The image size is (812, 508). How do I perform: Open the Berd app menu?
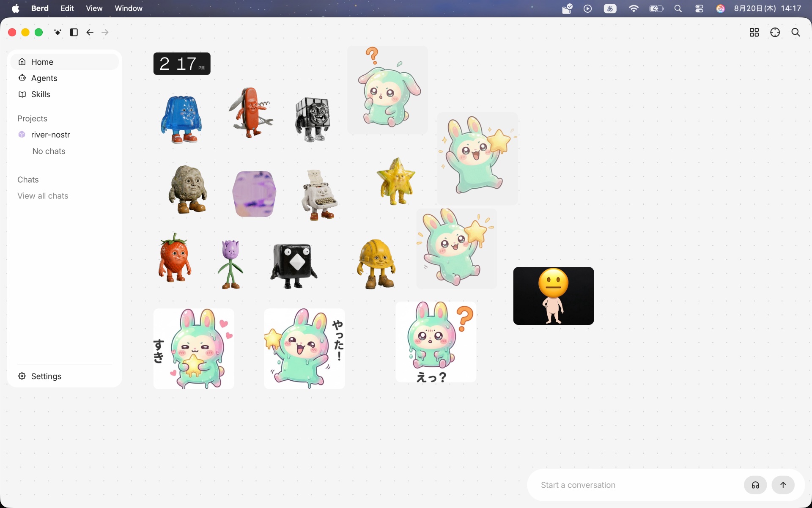coord(40,8)
